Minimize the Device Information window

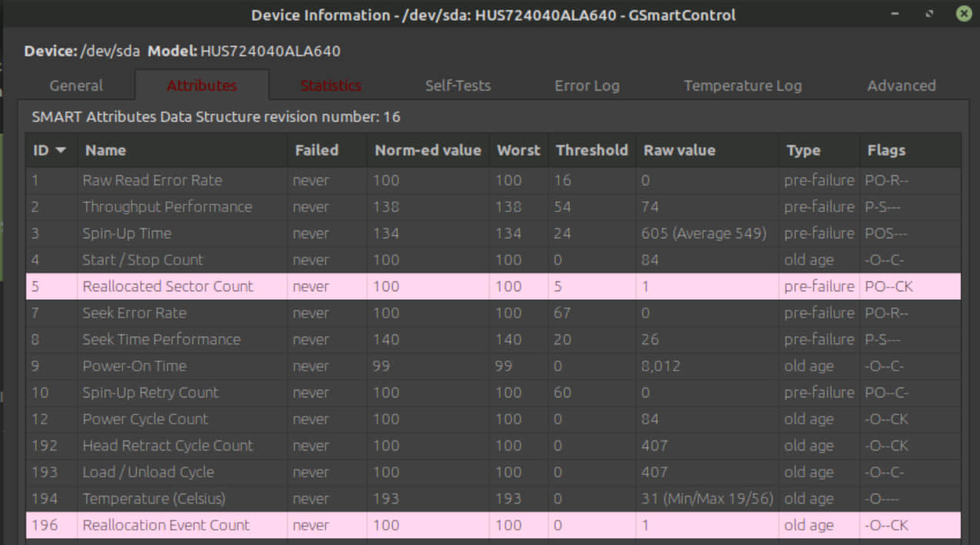pyautogui.click(x=896, y=14)
